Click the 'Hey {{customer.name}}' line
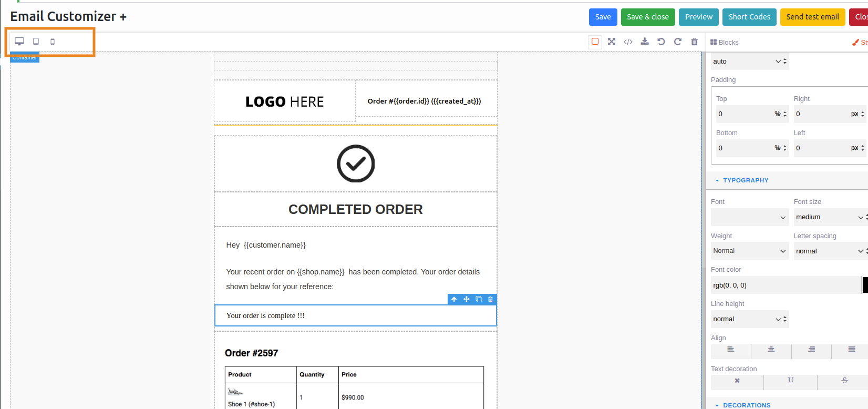The image size is (868, 409). click(266, 245)
